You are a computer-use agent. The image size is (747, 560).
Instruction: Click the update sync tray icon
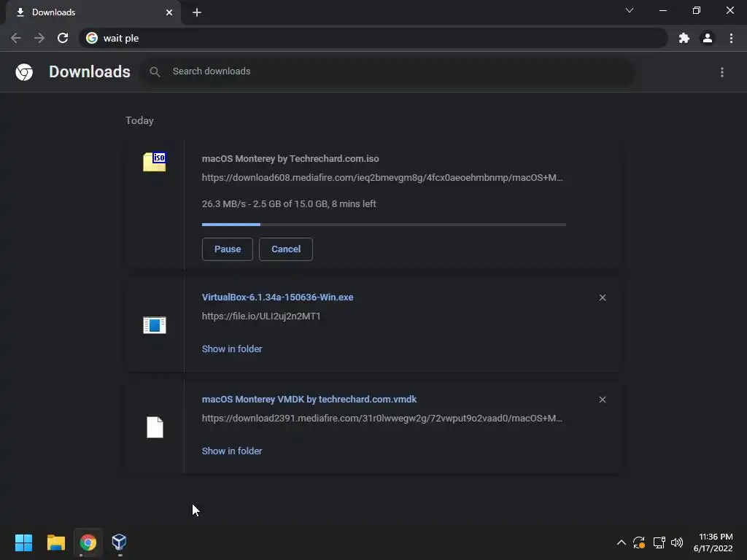tap(639, 542)
